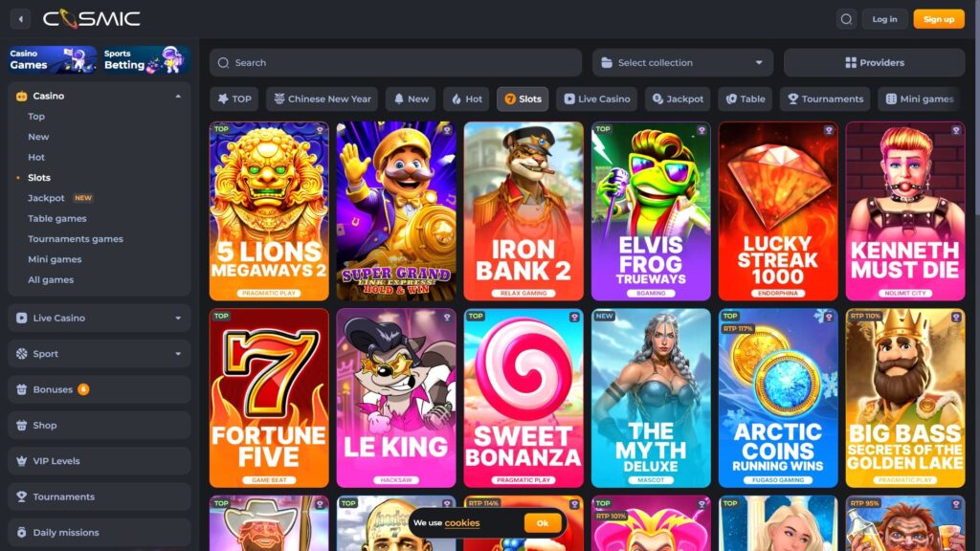Open Jackpot in the Casino sidebar menu
Image resolution: width=980 pixels, height=551 pixels.
pos(46,197)
